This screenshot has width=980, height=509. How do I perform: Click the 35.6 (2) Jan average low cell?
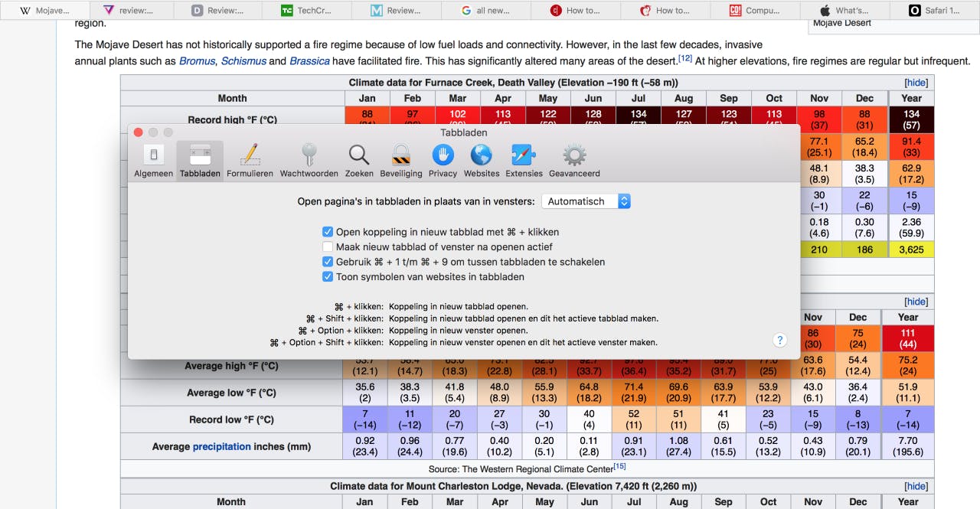click(x=365, y=393)
